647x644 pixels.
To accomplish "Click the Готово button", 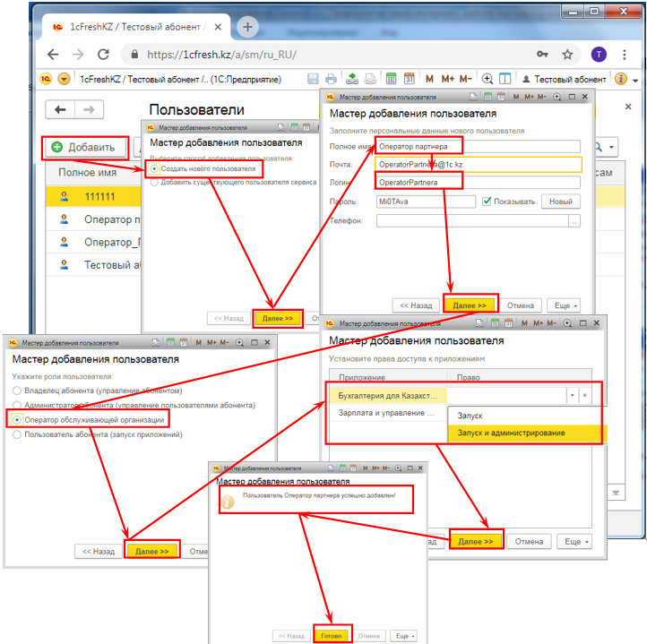I will pos(332,636).
